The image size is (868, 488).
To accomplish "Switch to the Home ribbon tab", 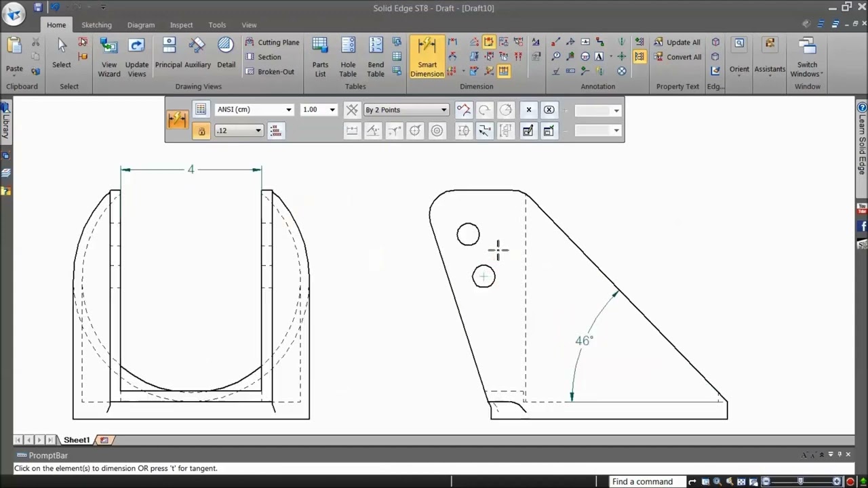I will click(x=56, y=25).
